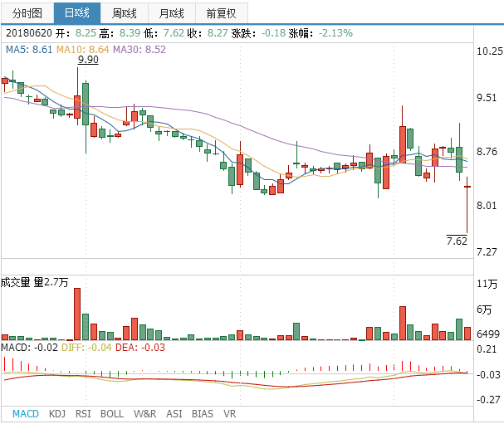Click the MA30: 8.52 legend
The image size is (504, 424).
139,50
